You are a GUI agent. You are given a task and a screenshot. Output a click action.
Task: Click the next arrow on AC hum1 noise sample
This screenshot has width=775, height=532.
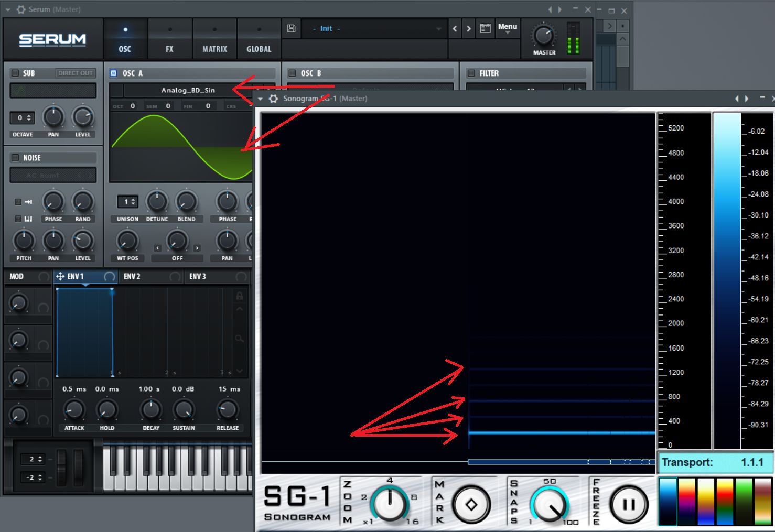[91, 175]
